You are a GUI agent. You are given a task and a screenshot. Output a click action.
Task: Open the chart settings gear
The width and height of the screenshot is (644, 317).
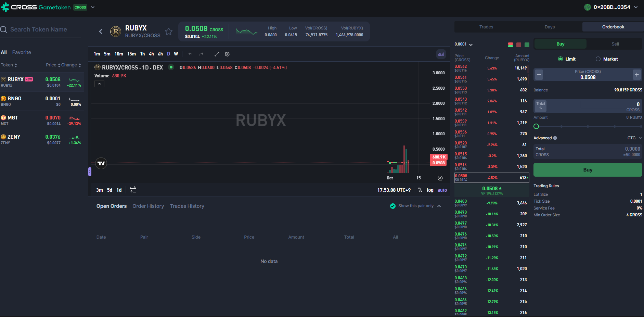[x=227, y=54]
